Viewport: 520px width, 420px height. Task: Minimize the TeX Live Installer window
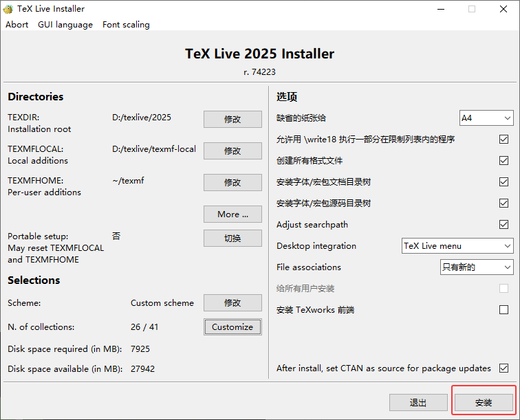pos(441,9)
